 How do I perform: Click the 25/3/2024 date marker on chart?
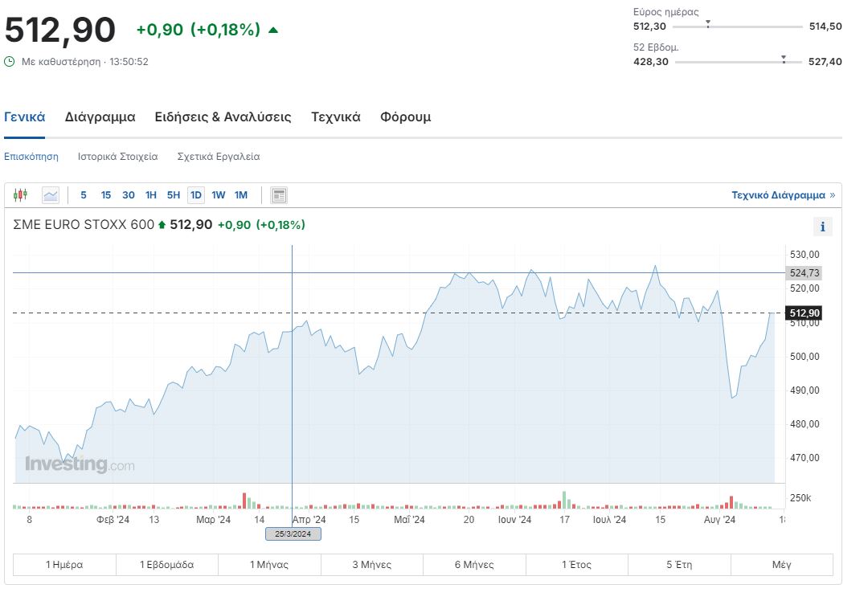[293, 533]
